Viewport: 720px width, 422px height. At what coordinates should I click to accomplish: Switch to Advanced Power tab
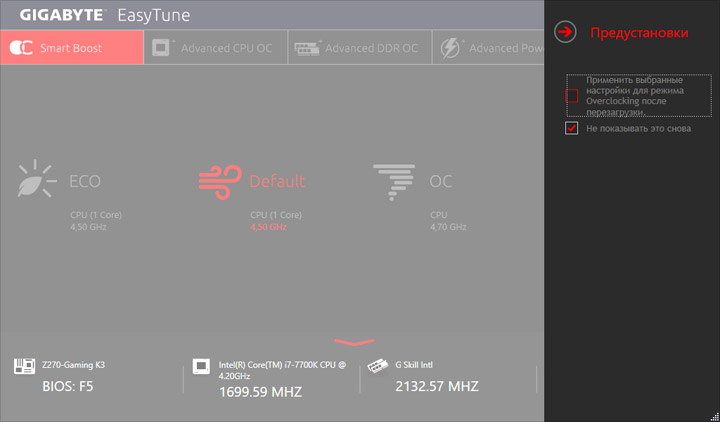[488, 47]
